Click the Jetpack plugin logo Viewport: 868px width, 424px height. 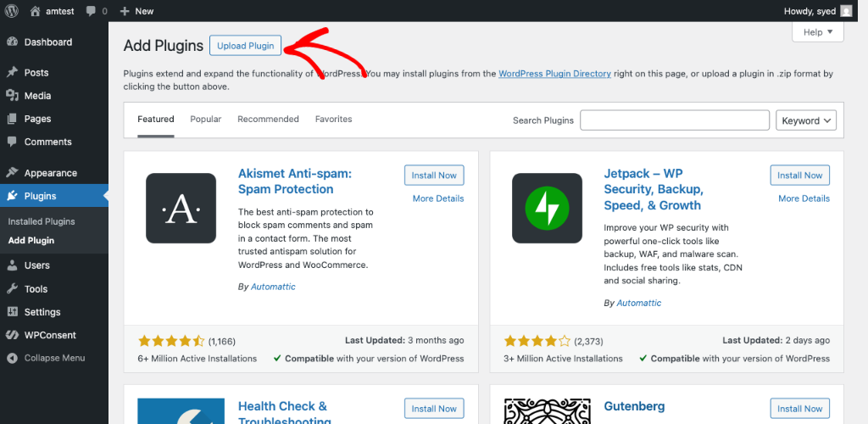(547, 208)
